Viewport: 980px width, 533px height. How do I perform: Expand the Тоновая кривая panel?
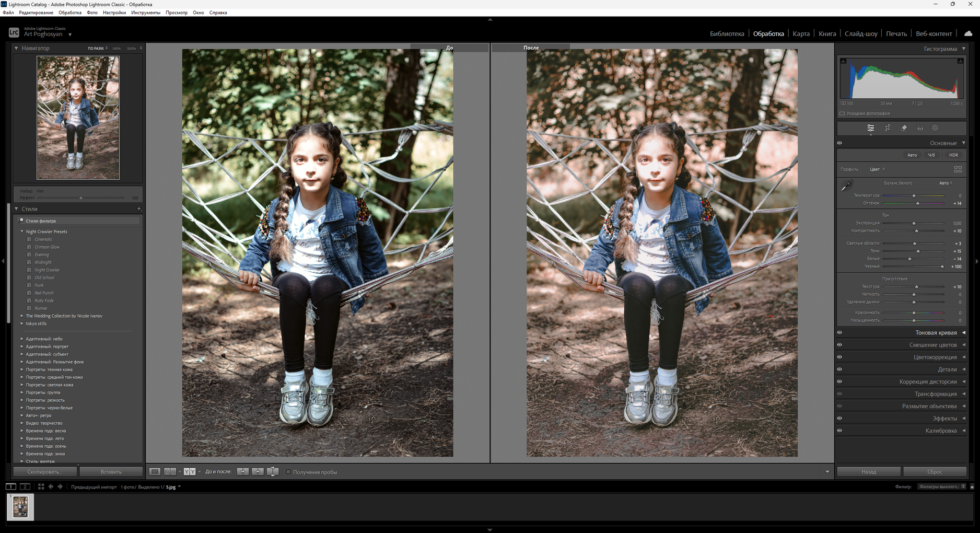[x=964, y=333]
